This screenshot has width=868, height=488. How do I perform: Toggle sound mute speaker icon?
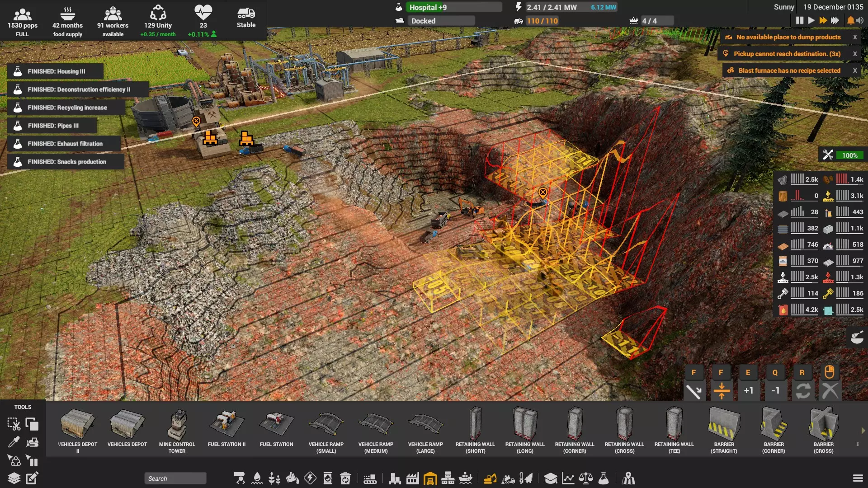pyautogui.click(x=860, y=20)
